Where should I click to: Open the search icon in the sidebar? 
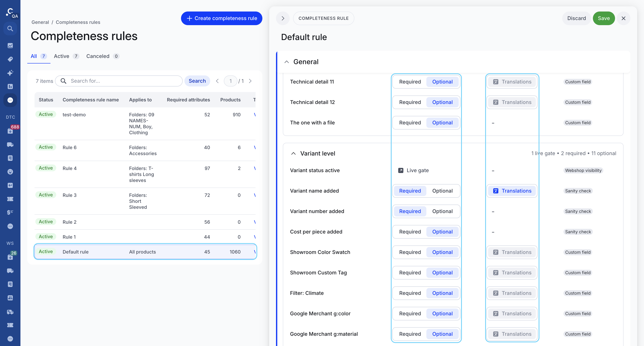pyautogui.click(x=10, y=29)
